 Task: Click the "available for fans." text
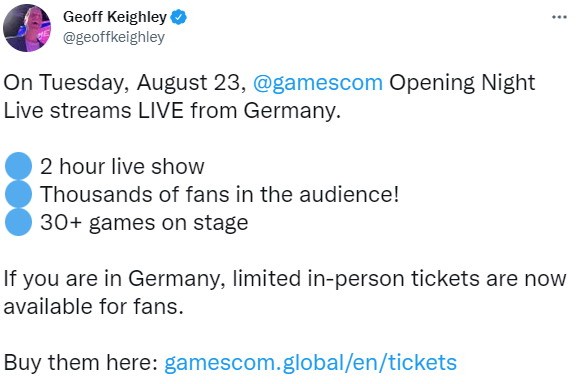click(x=94, y=307)
